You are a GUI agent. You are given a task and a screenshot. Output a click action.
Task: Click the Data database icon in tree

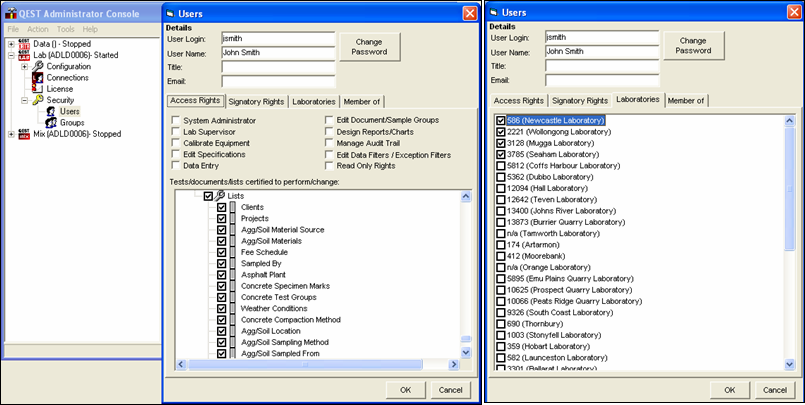point(23,44)
